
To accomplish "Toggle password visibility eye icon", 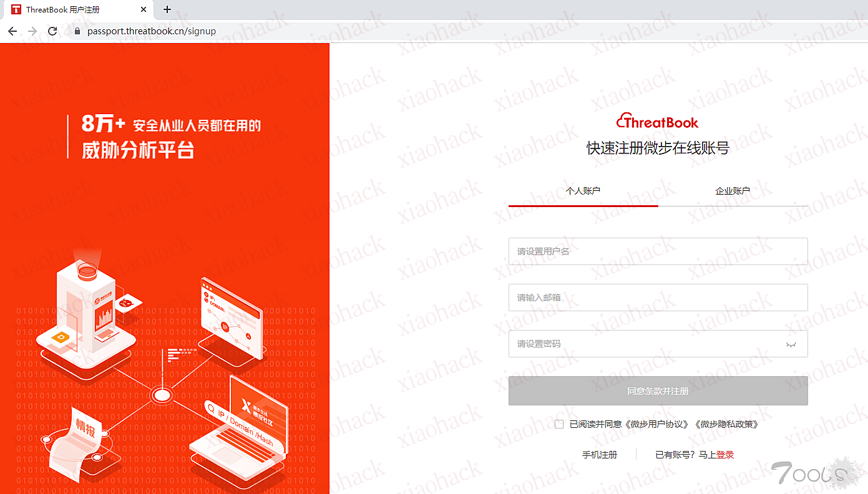I will [x=791, y=344].
